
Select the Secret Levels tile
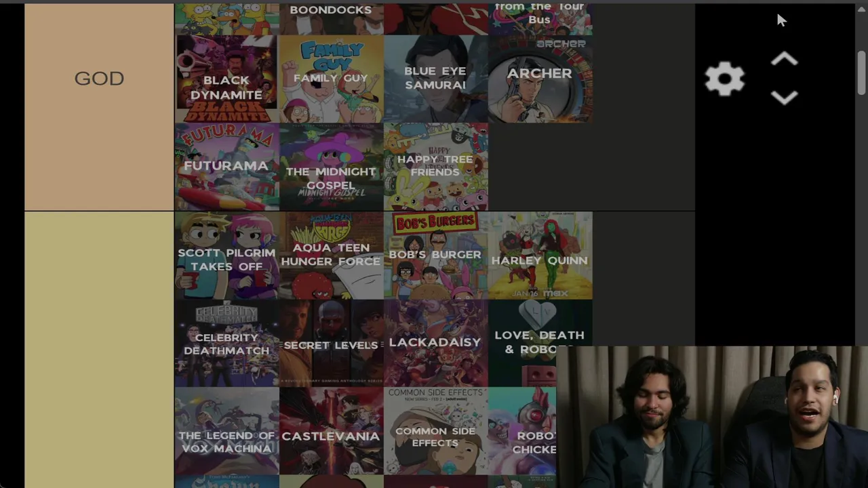point(331,343)
